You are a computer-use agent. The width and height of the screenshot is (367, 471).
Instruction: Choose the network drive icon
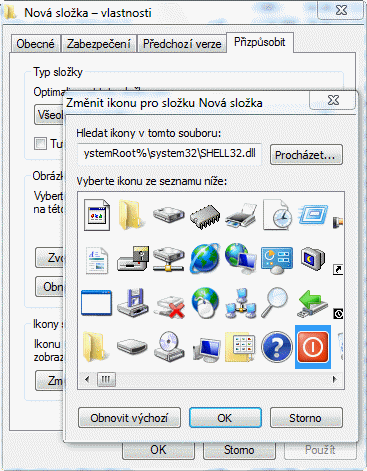[169, 259]
